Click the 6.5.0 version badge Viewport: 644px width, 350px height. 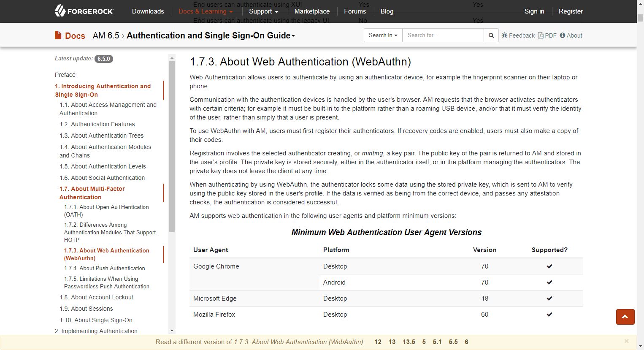point(104,59)
